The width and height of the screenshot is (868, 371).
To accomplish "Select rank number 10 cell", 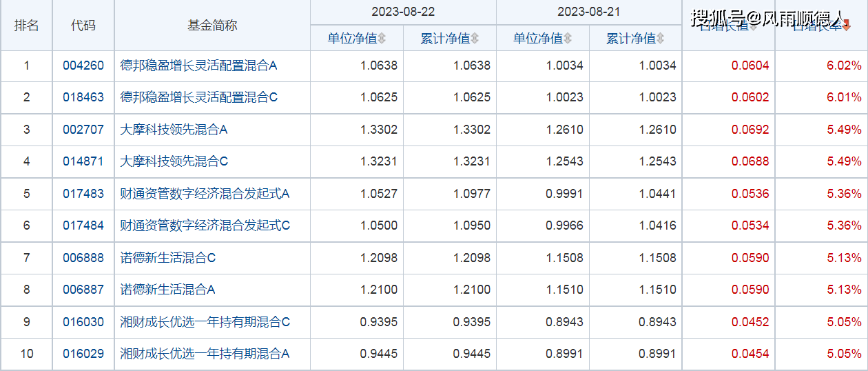I will (27, 354).
